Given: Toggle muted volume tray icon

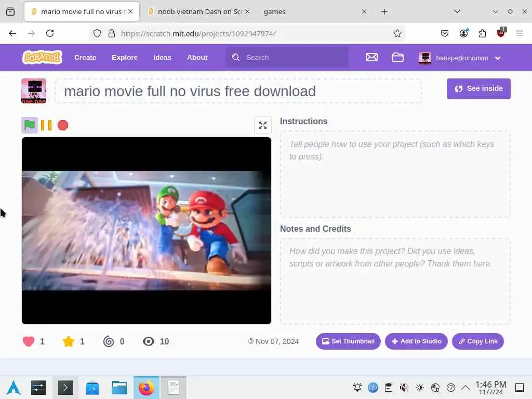Looking at the screenshot, I should 404,388.
